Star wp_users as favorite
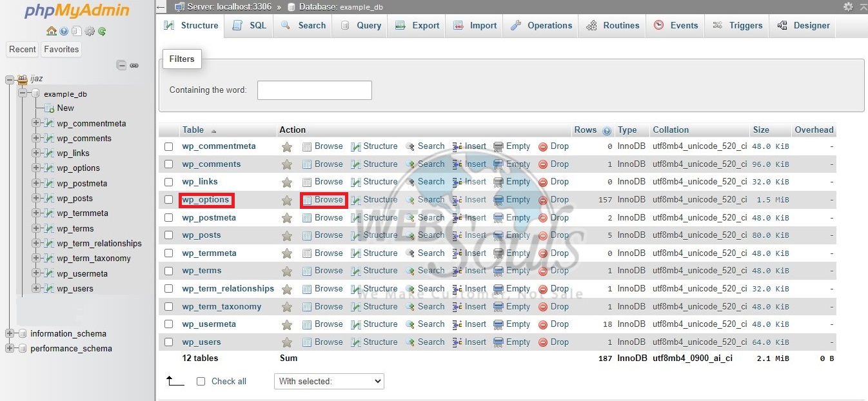868x401 pixels. 287,342
